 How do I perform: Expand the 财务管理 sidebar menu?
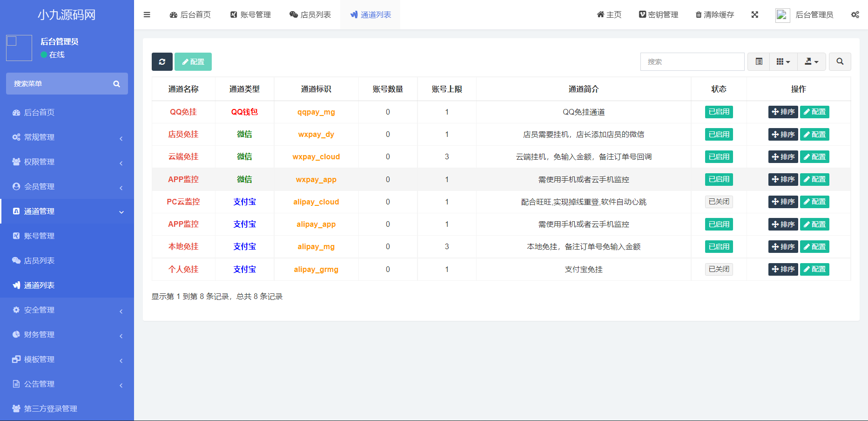[67, 334]
